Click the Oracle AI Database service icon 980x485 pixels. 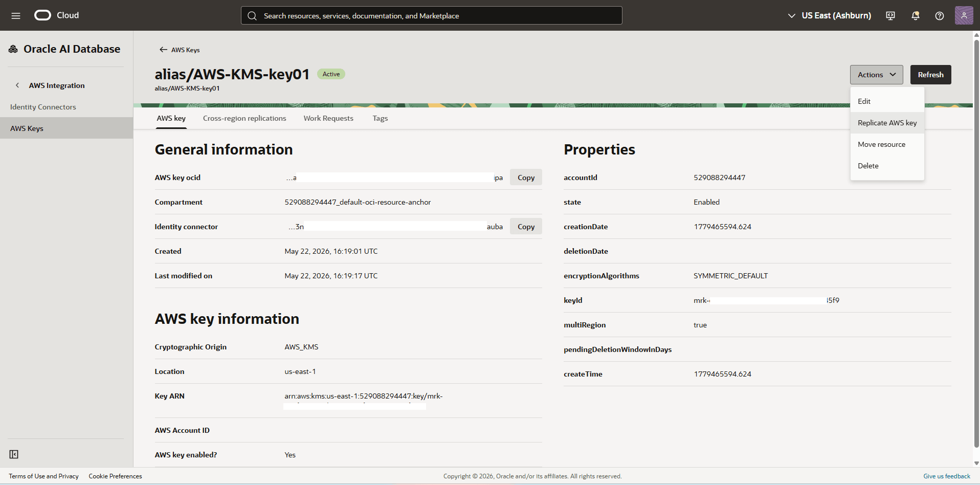(x=13, y=49)
